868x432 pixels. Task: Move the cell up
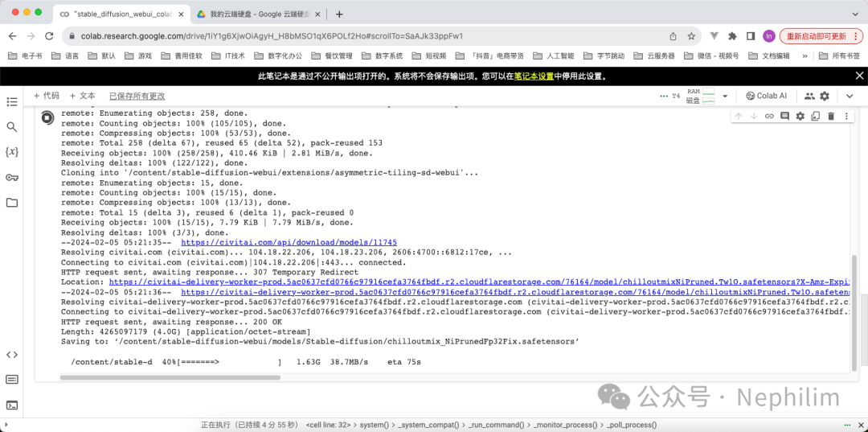tap(738, 116)
